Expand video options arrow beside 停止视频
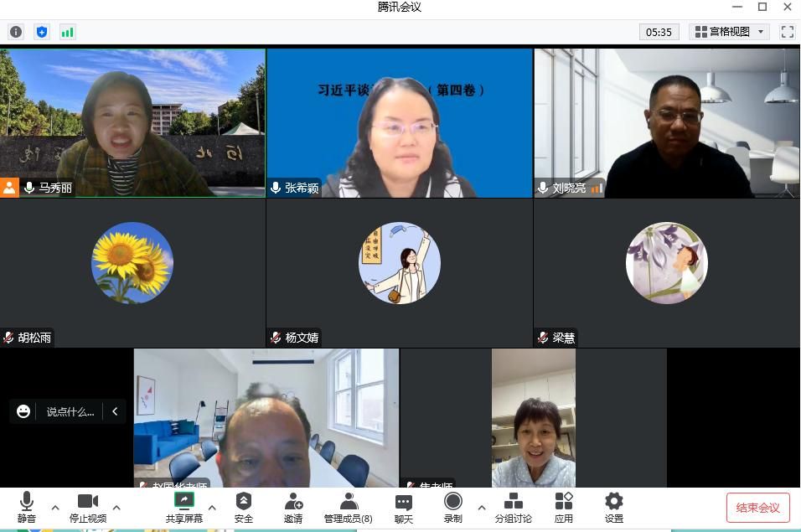The width and height of the screenshot is (801, 532). click(x=116, y=507)
